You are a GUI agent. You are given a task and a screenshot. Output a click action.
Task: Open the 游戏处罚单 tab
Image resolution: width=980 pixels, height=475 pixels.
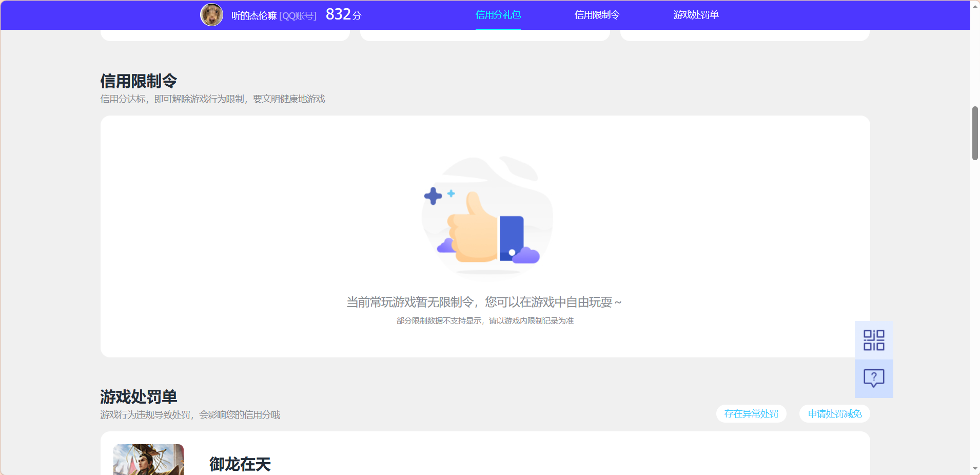696,15
